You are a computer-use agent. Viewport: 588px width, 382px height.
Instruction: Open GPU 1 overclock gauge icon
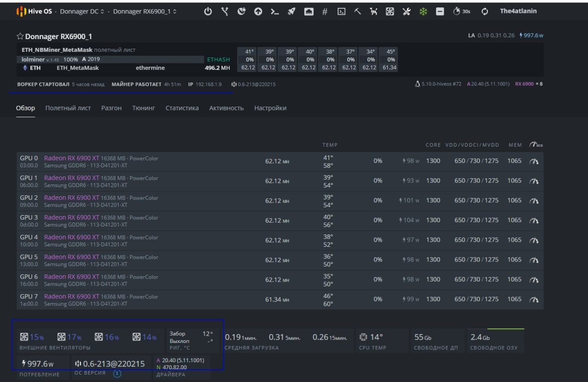click(x=534, y=181)
